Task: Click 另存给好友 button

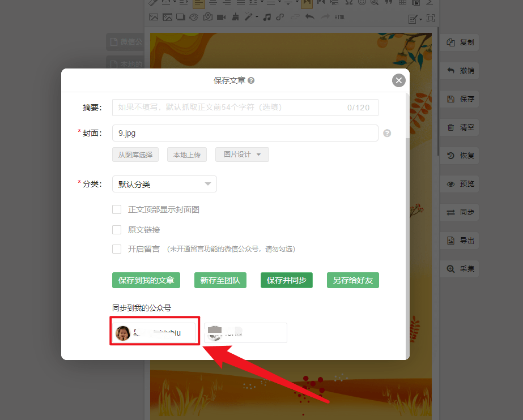Action: pyautogui.click(x=353, y=280)
